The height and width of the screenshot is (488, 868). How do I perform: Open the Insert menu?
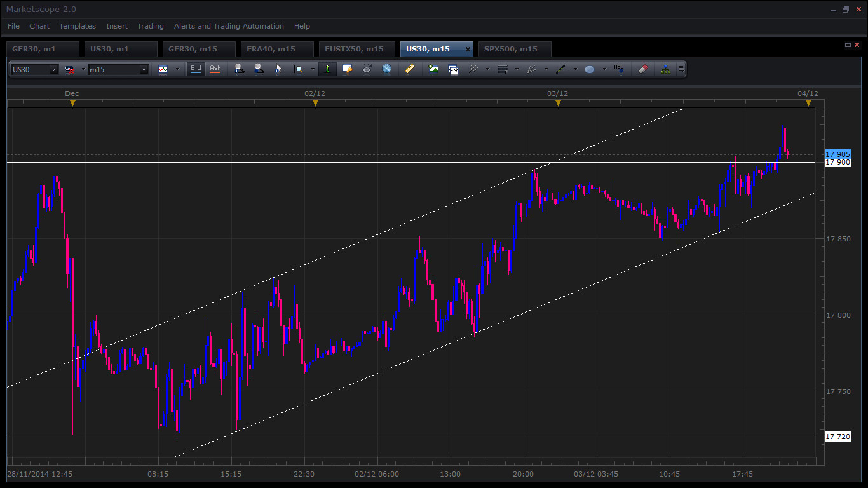click(x=117, y=26)
